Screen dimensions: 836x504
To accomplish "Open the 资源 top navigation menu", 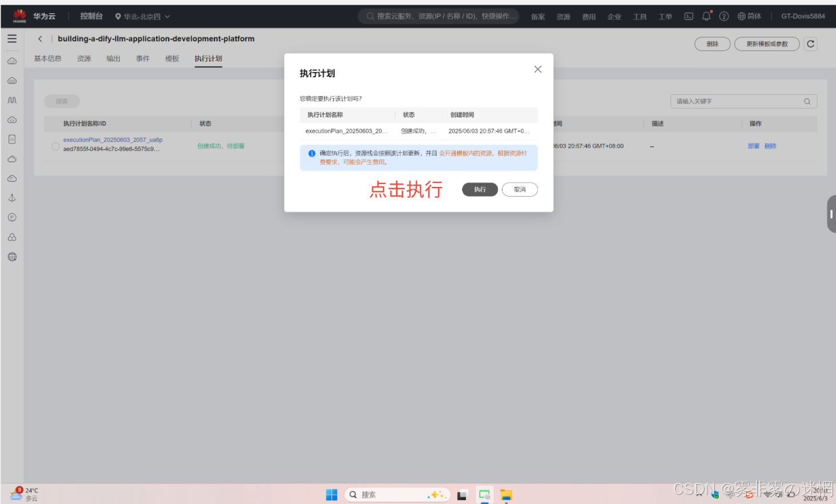I will [x=563, y=17].
